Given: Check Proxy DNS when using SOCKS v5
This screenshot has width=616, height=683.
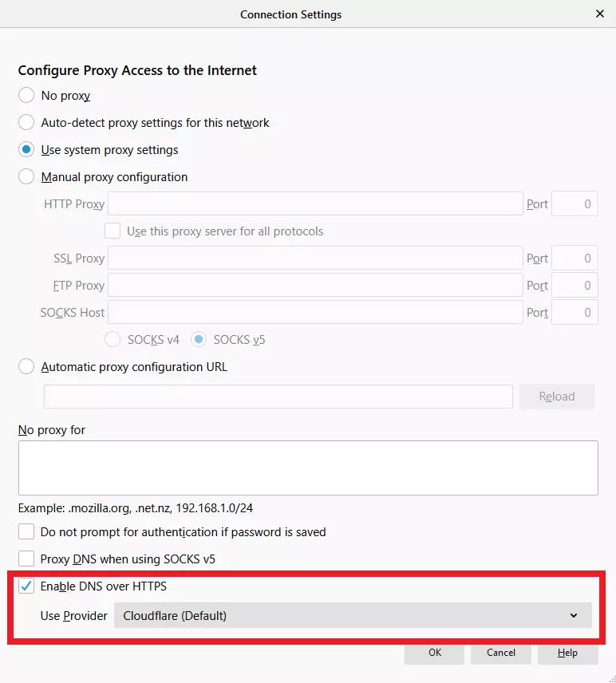Looking at the screenshot, I should click(x=26, y=559).
